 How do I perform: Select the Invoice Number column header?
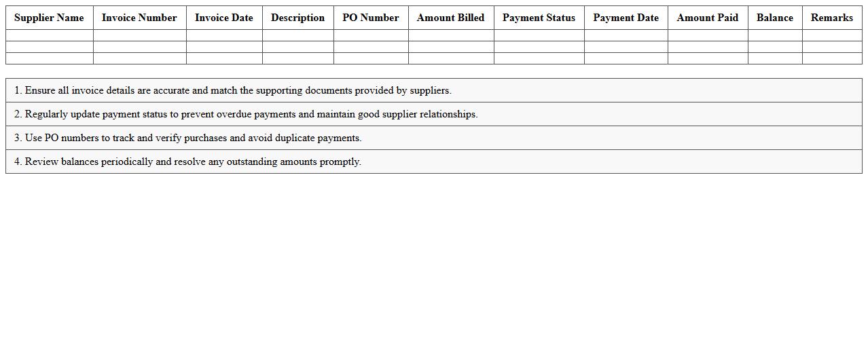click(x=139, y=18)
